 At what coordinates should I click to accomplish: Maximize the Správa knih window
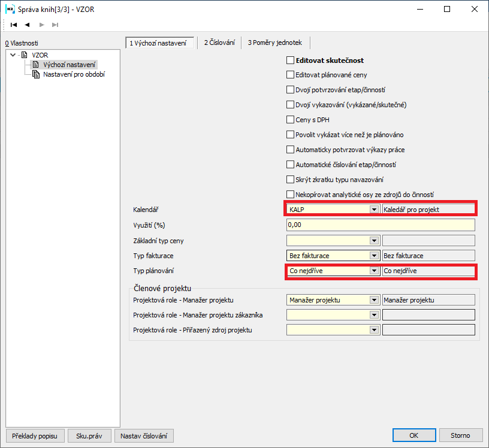(447, 10)
